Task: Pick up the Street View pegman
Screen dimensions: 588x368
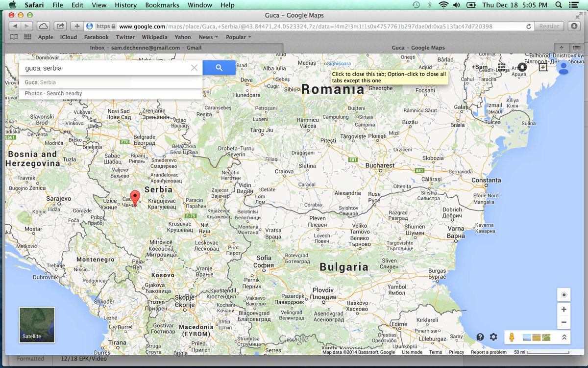Action: pos(512,337)
